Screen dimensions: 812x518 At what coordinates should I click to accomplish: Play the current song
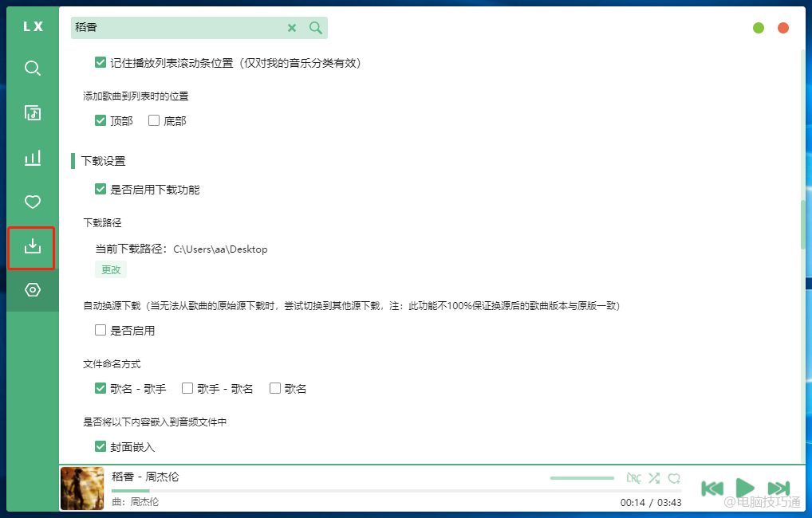coord(745,488)
